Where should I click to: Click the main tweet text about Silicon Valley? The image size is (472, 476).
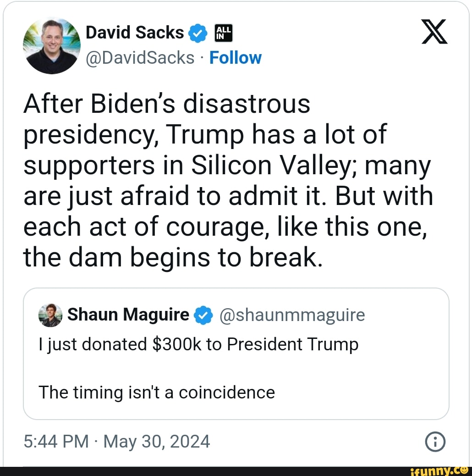228,182
